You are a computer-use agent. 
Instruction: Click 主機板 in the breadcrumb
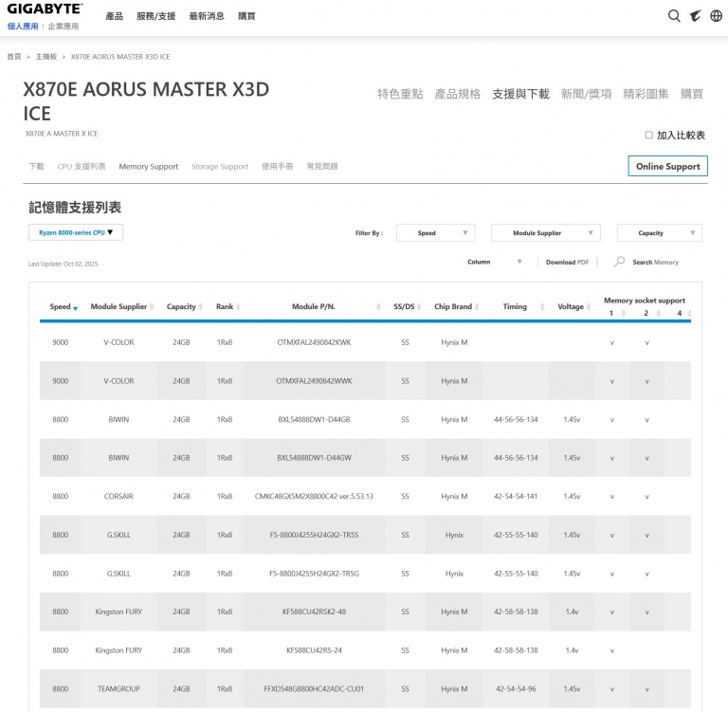point(46,57)
